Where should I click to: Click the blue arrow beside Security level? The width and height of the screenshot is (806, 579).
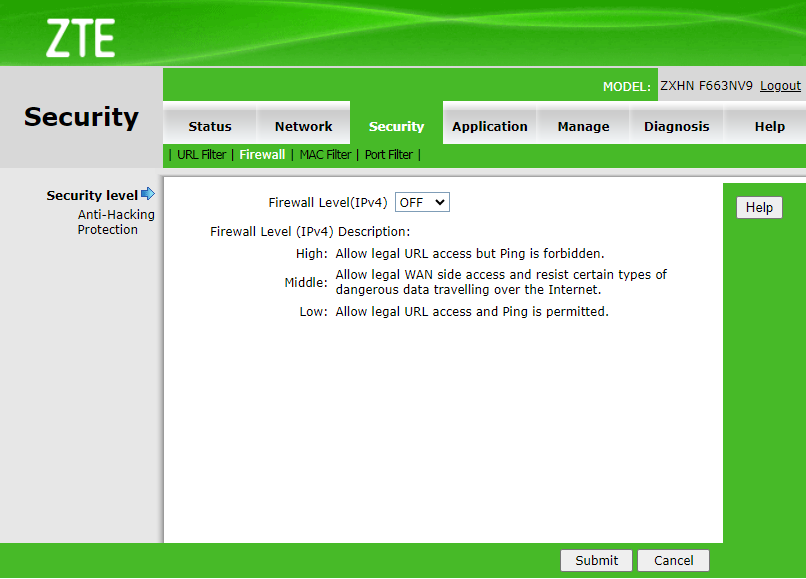coord(148,194)
